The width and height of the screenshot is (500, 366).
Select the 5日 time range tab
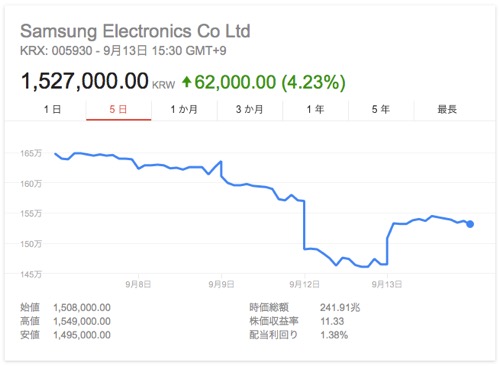point(119,109)
